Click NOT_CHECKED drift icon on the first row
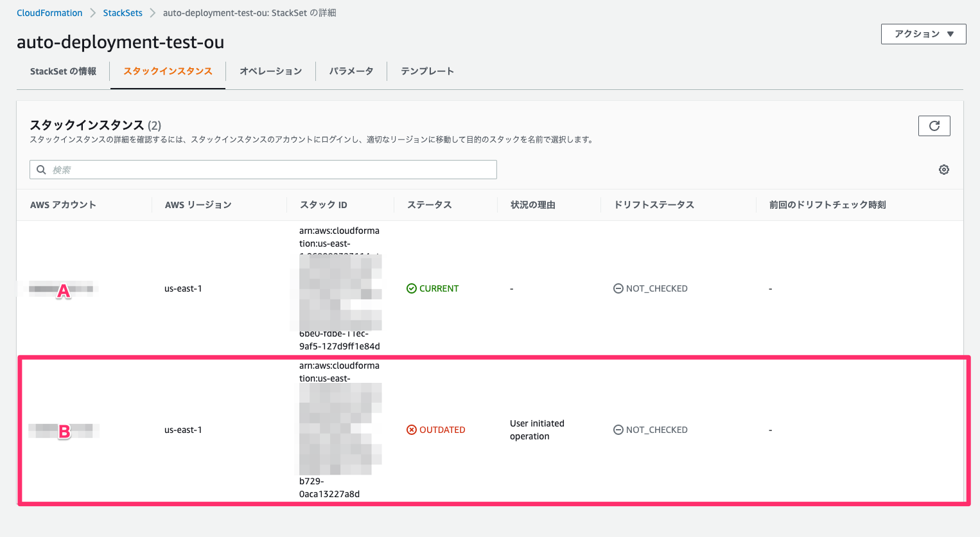This screenshot has height=537, width=980. point(618,288)
